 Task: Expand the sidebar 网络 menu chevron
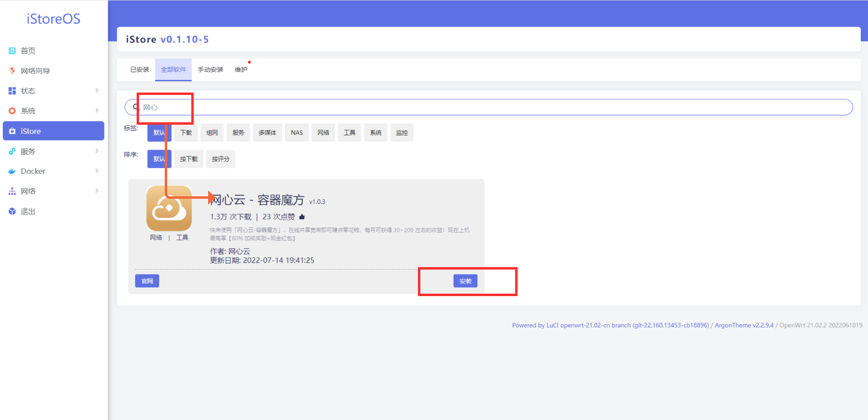(x=97, y=191)
